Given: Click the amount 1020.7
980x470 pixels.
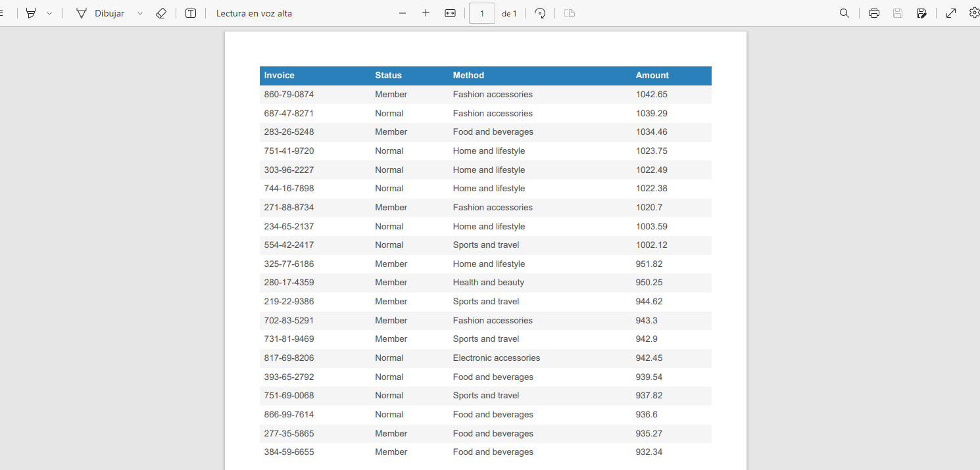Looking at the screenshot, I should [x=649, y=208].
